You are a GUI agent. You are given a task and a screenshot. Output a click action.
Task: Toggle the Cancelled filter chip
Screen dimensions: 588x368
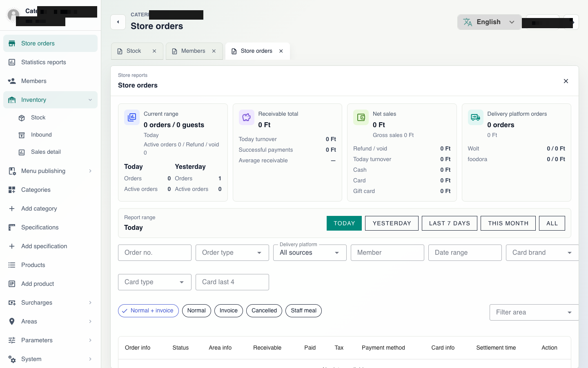coord(264,311)
